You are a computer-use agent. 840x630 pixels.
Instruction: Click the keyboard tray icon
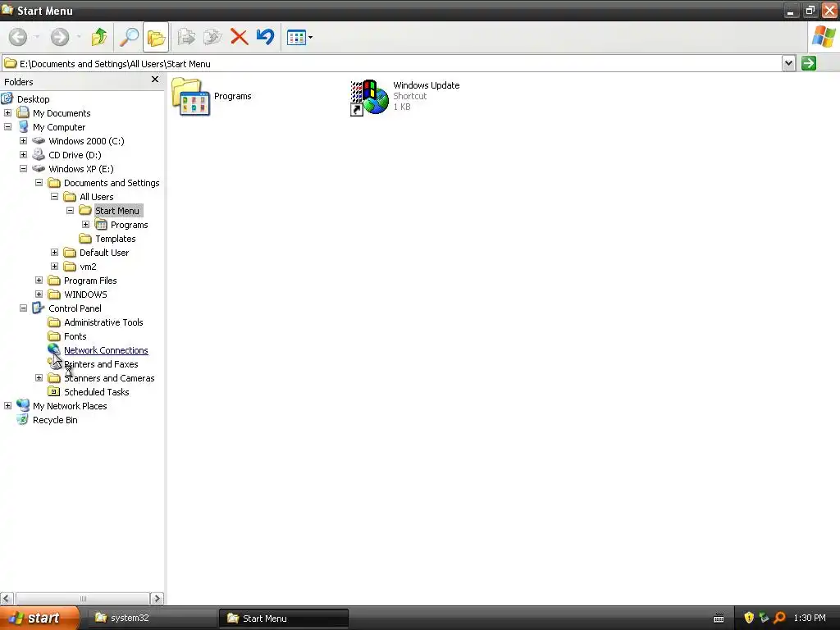pyautogui.click(x=719, y=619)
